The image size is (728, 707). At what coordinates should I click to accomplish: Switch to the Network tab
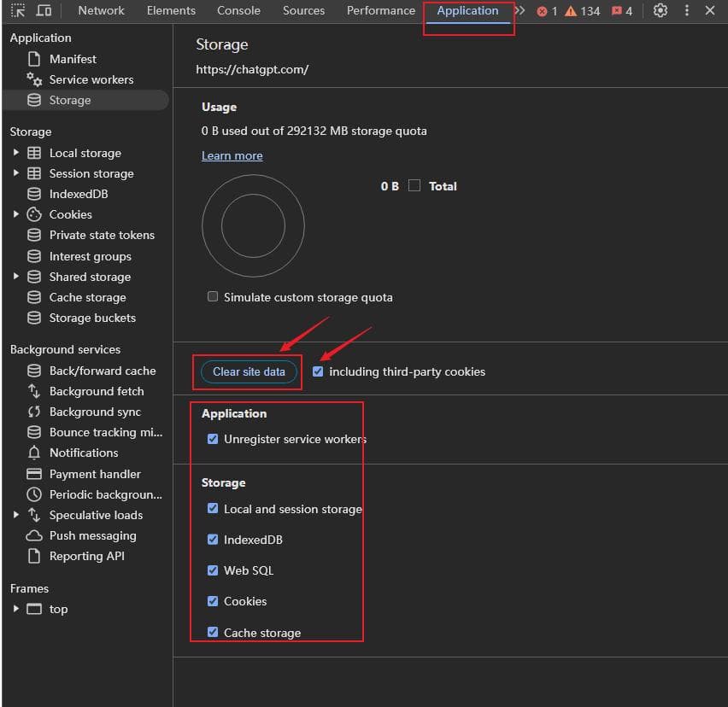click(x=101, y=10)
